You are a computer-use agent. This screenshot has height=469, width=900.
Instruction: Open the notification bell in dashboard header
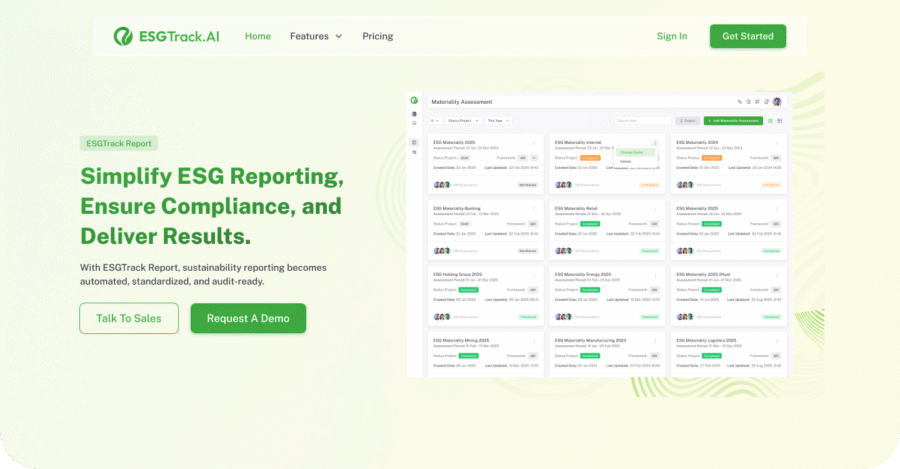(x=766, y=102)
